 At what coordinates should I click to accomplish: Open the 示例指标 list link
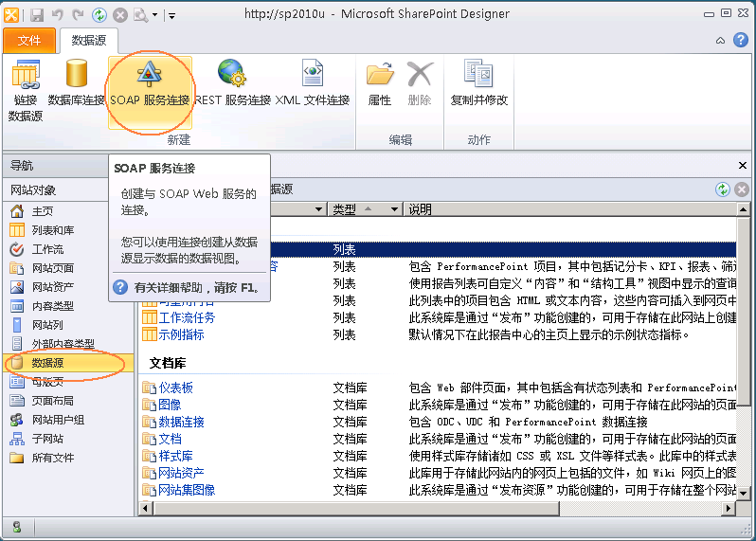(x=181, y=334)
